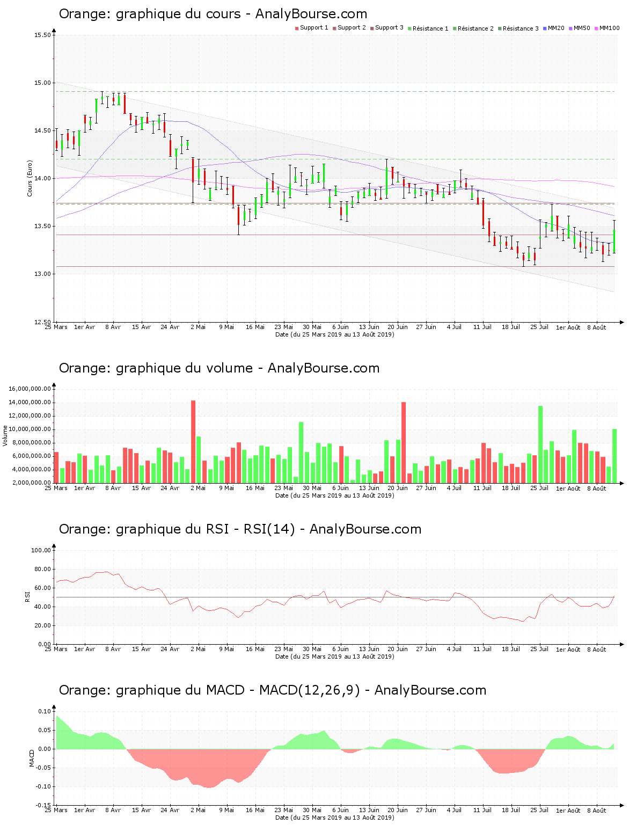Click the 'RSI' y-axis label
The image size is (644, 832).
[27, 596]
